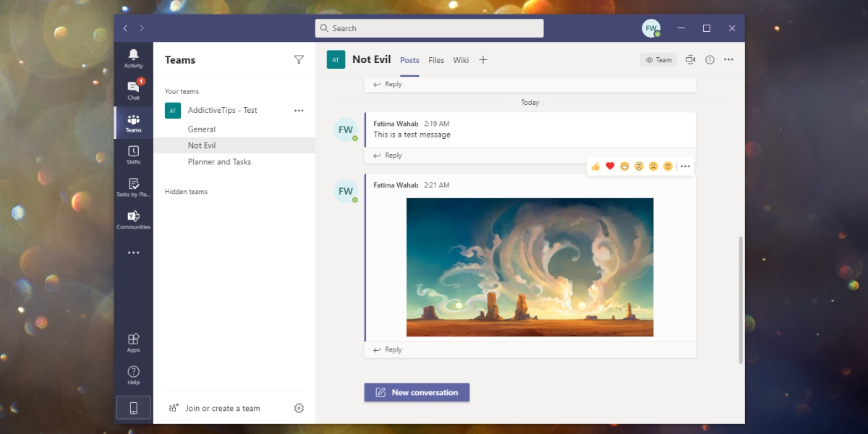The height and width of the screenshot is (434, 868).
Task: Show channel info icon
Action: tap(710, 60)
